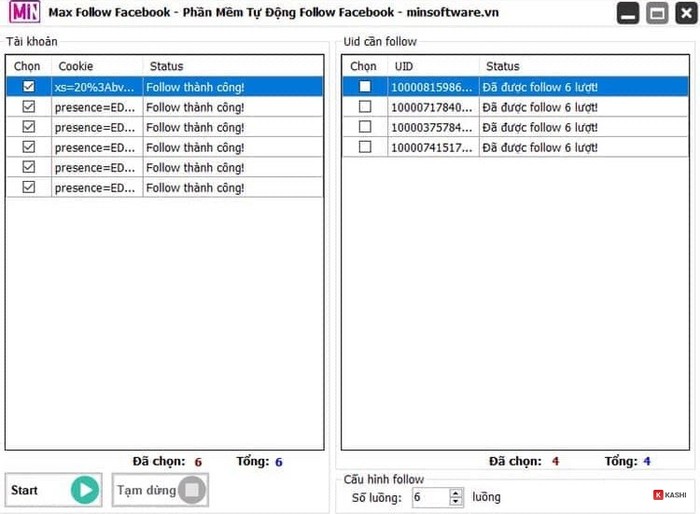Click the MIN software logo icon
Viewport: 700px width, 514px height.
tap(25, 12)
